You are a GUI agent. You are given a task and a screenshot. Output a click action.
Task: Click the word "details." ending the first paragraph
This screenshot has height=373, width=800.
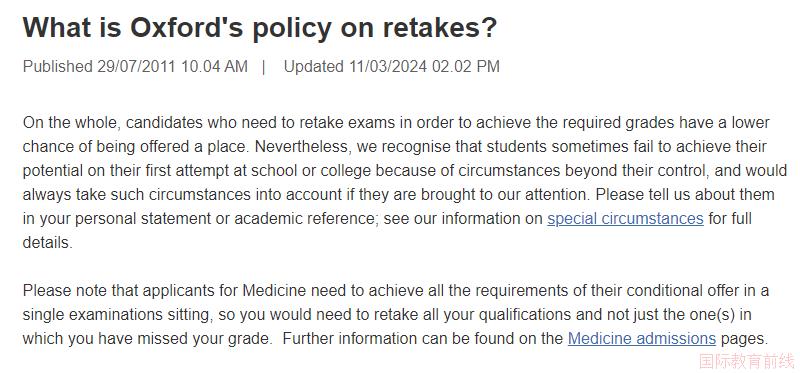47,243
